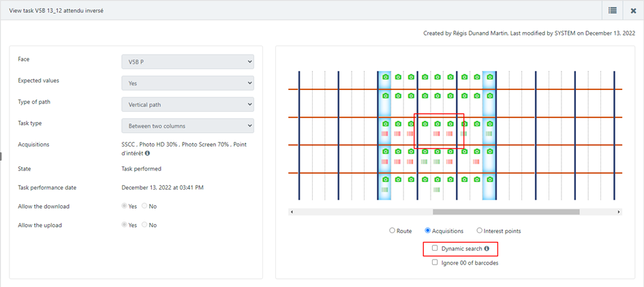Click bottom-row green barcode outside highlighted columns
This screenshot has height=287, width=644.
click(x=437, y=190)
